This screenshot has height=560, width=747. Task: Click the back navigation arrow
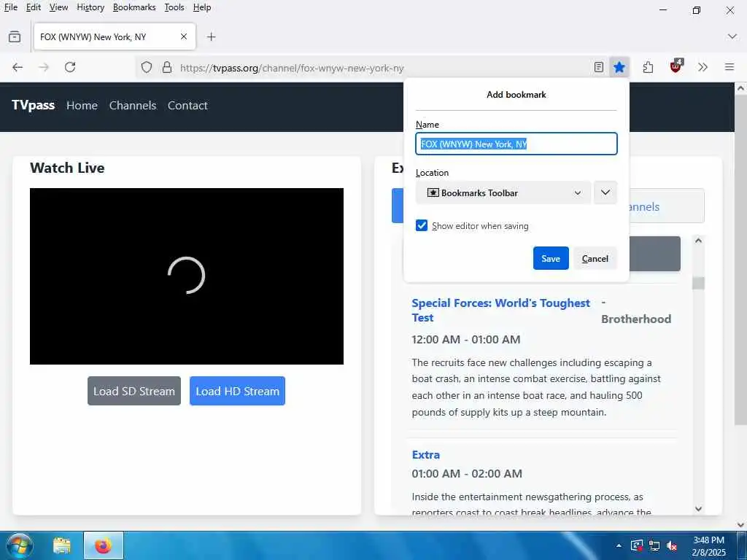[x=18, y=67]
